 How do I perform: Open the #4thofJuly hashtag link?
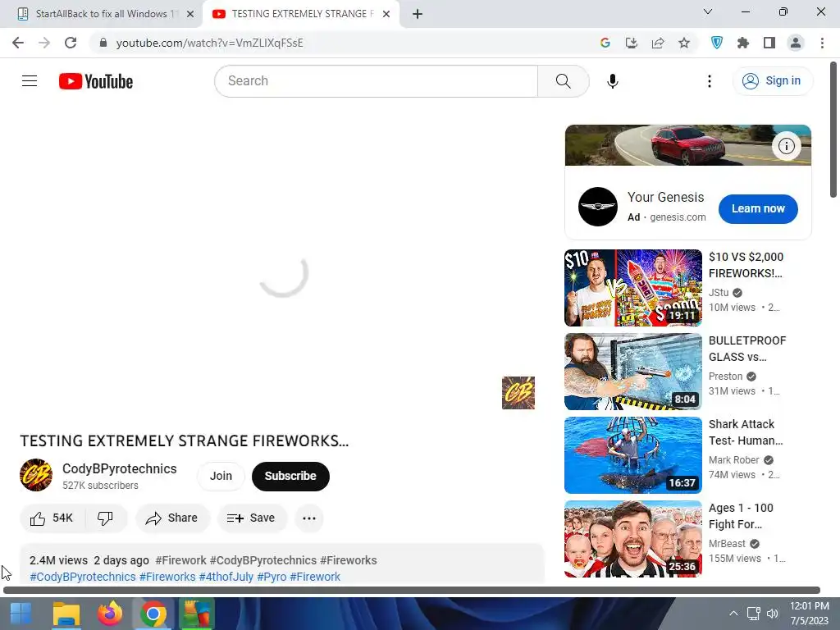pyautogui.click(x=226, y=577)
